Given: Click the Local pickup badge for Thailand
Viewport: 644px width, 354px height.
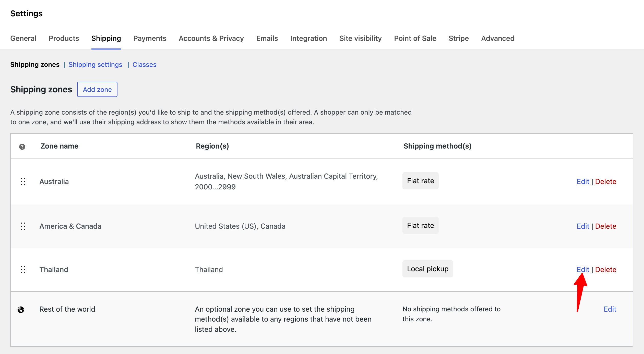Looking at the screenshot, I should pyautogui.click(x=427, y=268).
